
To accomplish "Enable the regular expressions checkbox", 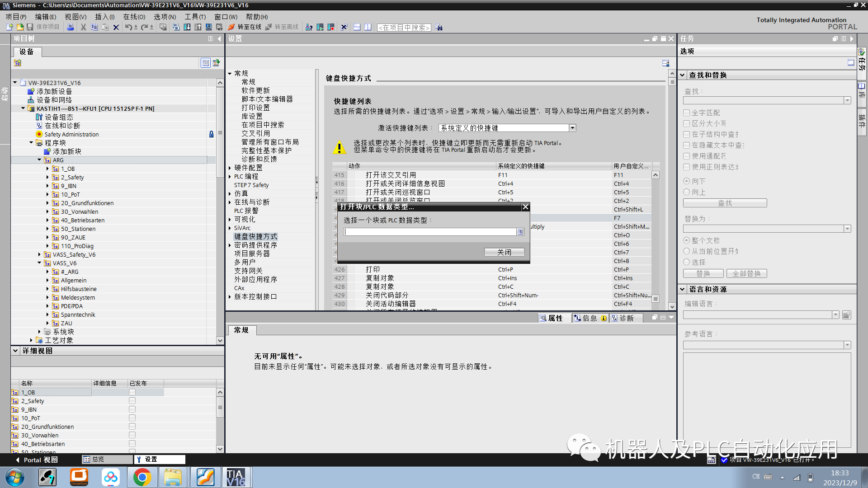I will click(686, 167).
